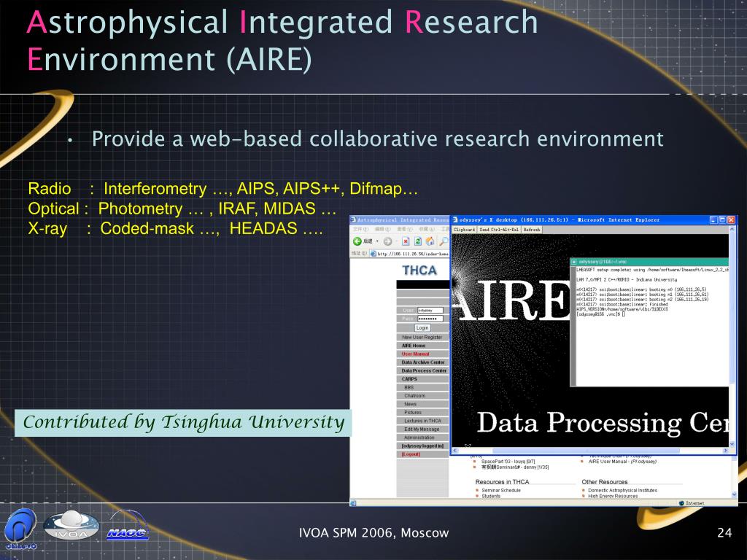Click the red [Logout] link
Image resolution: width=747 pixels, height=560 pixels.
pos(411,454)
